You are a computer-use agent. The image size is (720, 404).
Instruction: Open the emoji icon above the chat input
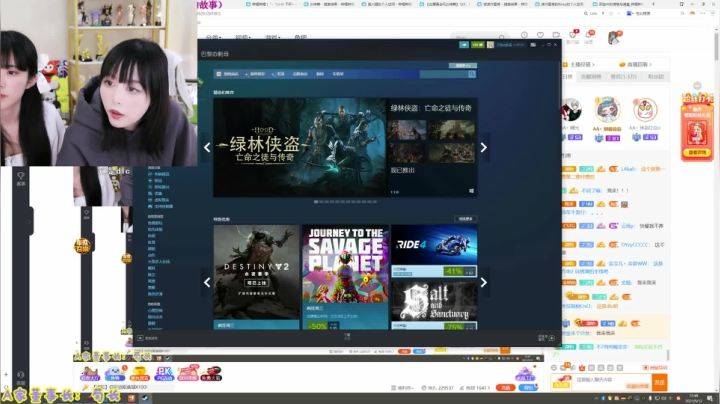tap(554, 368)
